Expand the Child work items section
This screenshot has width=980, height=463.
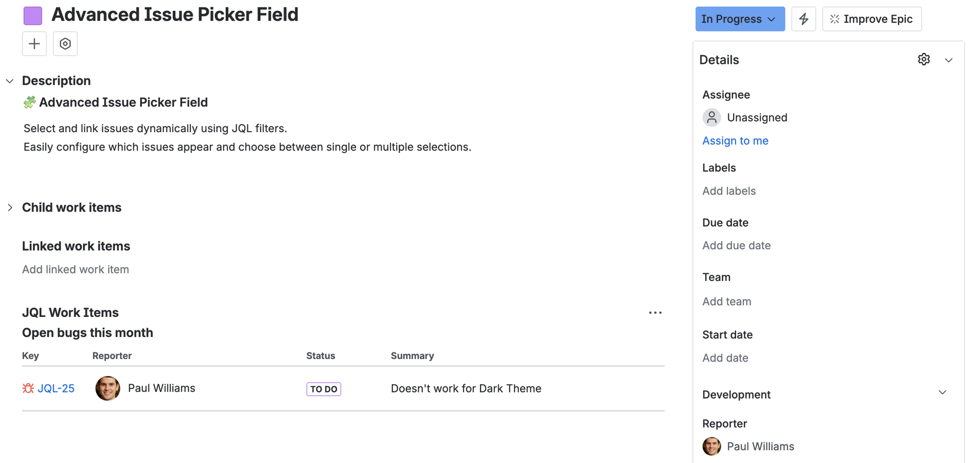10,207
